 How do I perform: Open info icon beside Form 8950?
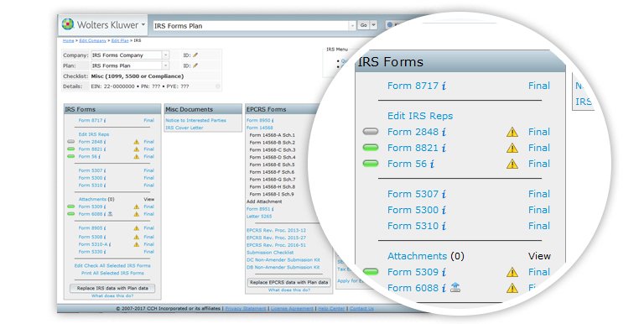tap(273, 121)
